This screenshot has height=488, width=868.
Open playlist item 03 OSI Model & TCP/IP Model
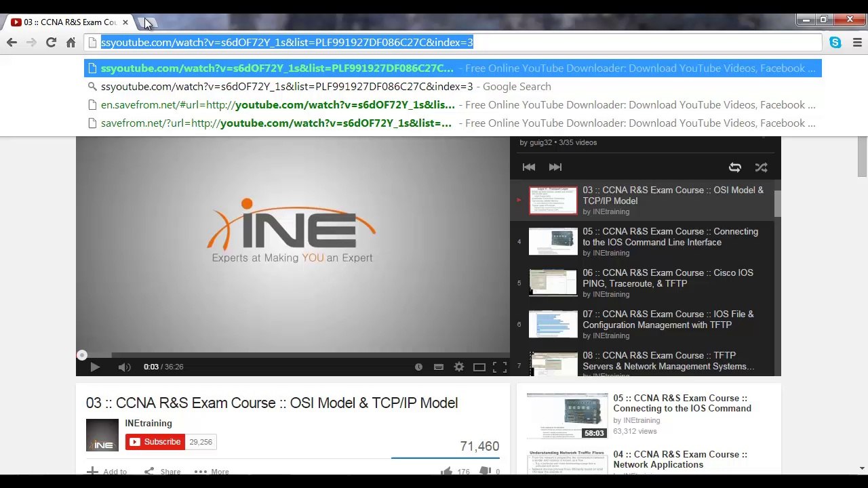[x=642, y=200]
